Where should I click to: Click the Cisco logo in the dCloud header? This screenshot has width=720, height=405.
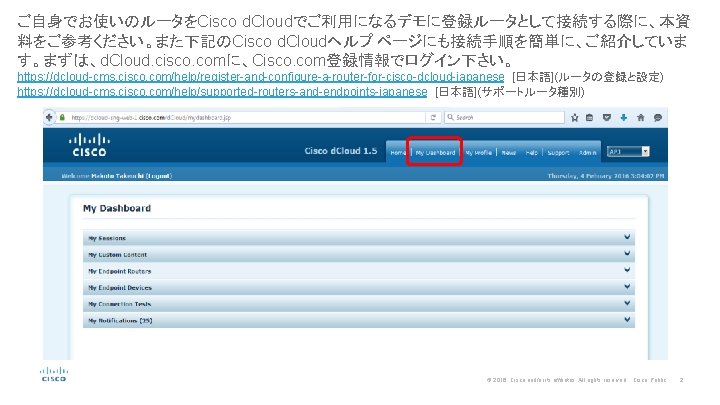click(90, 145)
